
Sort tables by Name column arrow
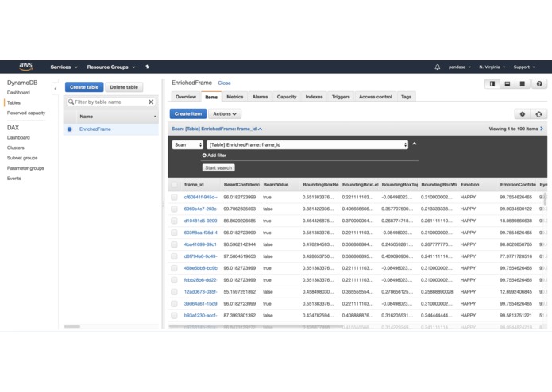coord(155,117)
